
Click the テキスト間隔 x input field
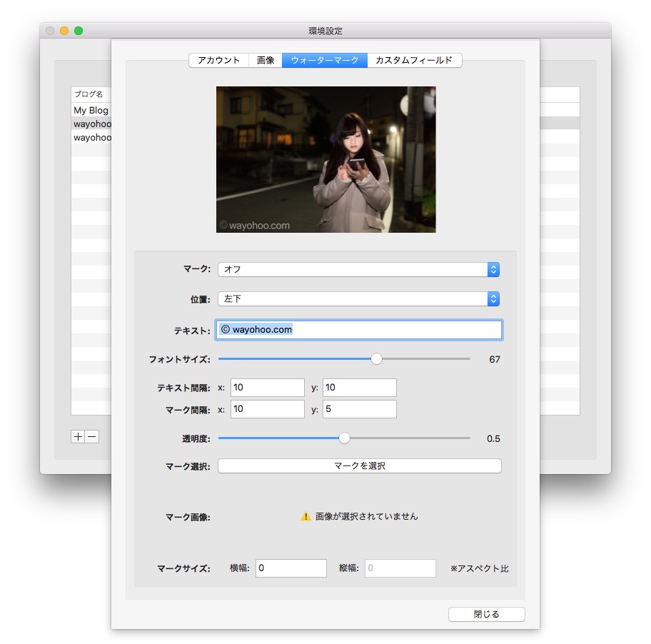click(x=268, y=388)
